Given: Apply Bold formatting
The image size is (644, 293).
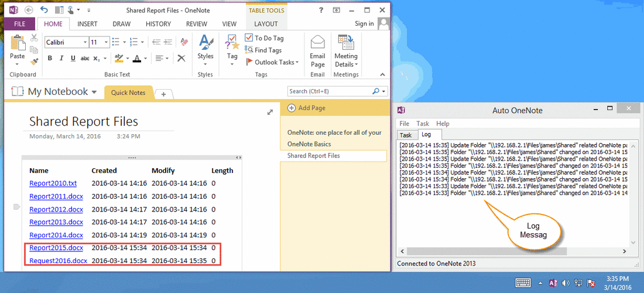Looking at the screenshot, I should coord(50,59).
